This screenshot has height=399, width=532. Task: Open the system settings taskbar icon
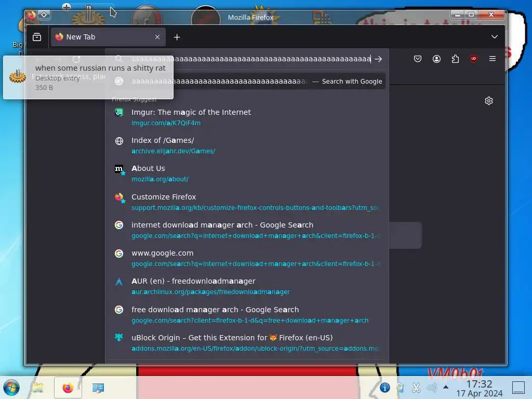(x=98, y=388)
